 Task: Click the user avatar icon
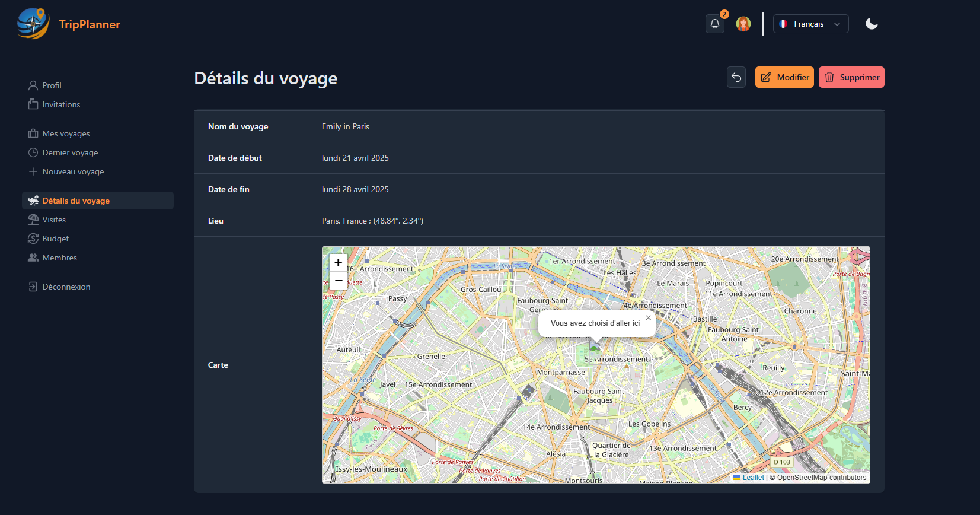(743, 24)
